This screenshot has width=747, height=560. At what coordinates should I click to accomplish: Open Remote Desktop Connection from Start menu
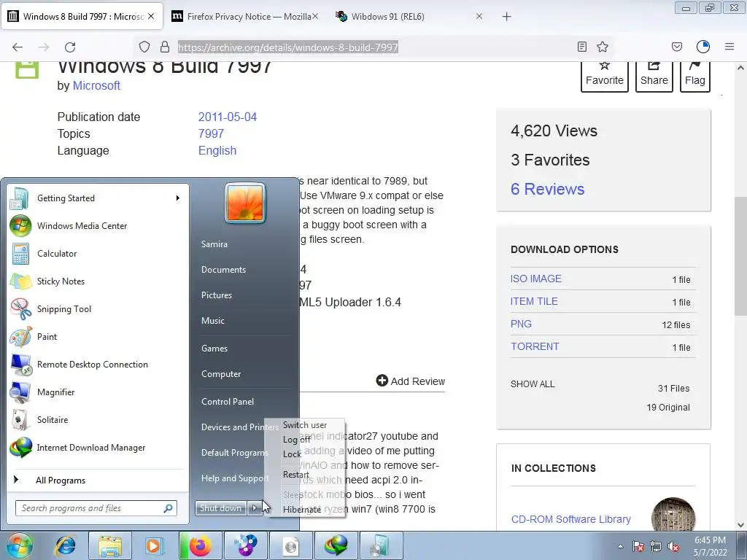point(98,365)
